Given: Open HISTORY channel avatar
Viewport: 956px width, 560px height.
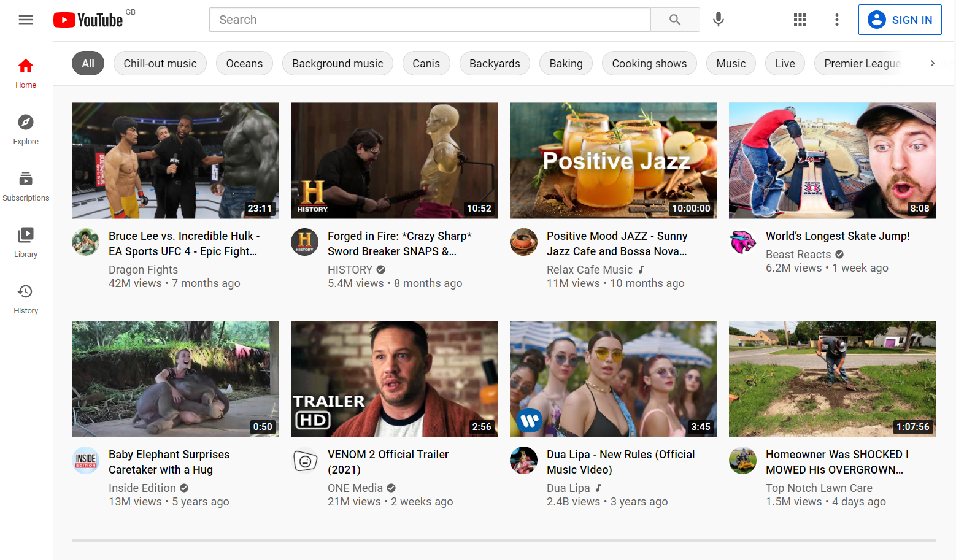Looking at the screenshot, I should (x=304, y=242).
